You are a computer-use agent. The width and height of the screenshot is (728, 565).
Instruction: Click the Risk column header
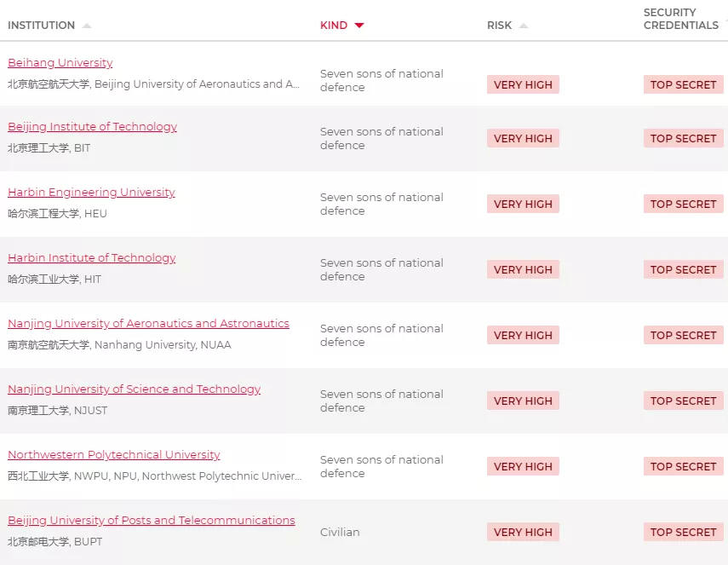click(499, 26)
